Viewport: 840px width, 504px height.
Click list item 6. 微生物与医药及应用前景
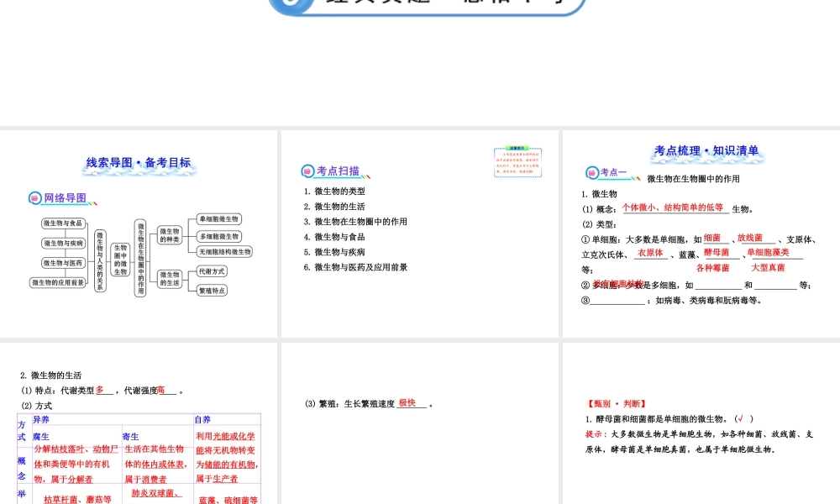(355, 267)
